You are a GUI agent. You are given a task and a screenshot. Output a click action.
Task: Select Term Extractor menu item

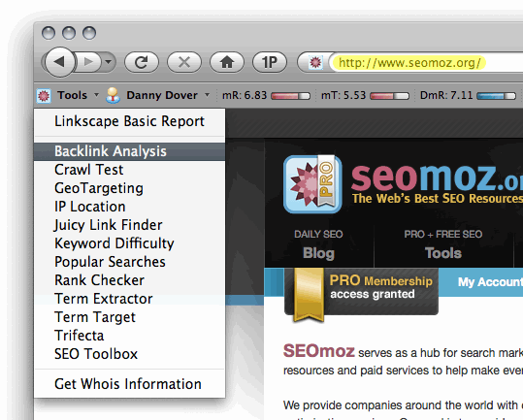pos(129,299)
